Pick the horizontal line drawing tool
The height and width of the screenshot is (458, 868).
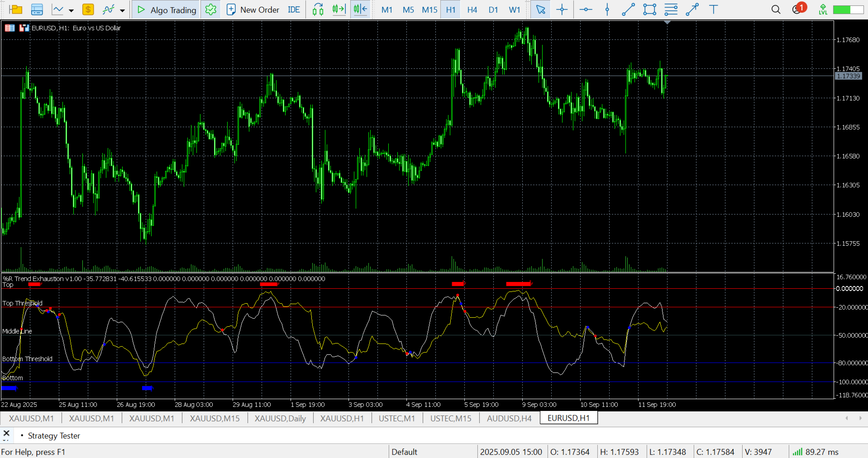(x=586, y=10)
